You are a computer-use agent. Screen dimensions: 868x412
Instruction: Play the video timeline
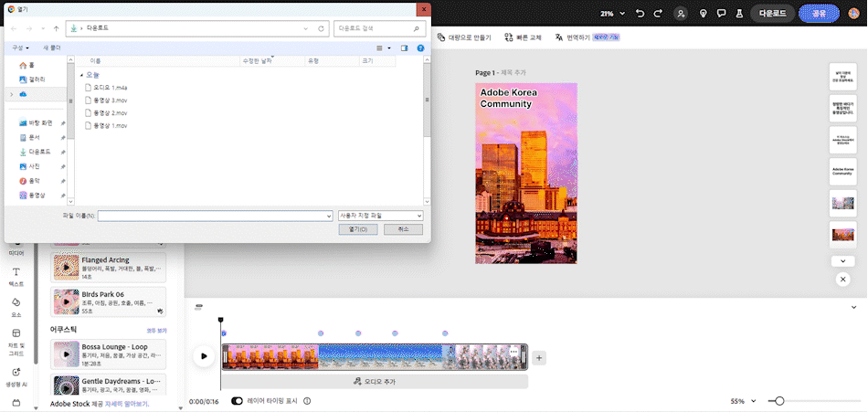204,356
